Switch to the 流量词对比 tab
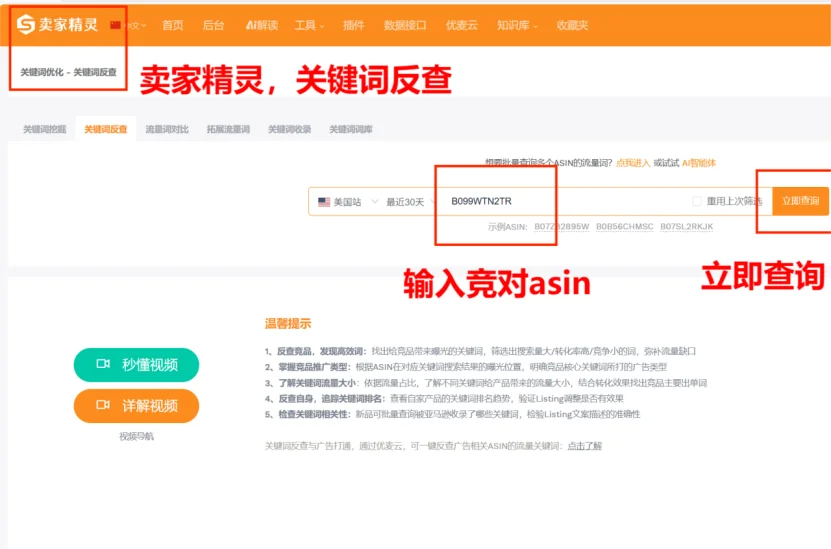The image size is (831, 549). click(x=167, y=129)
